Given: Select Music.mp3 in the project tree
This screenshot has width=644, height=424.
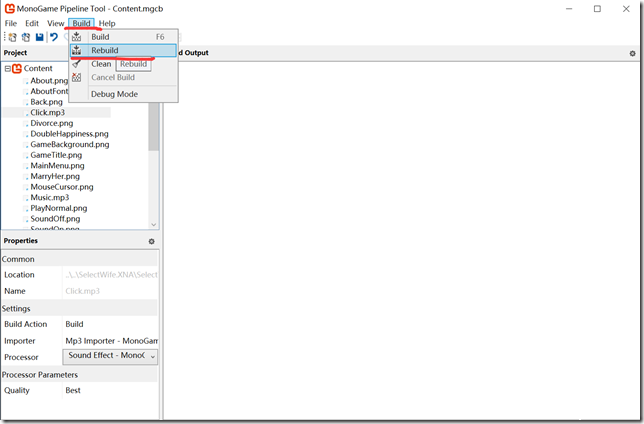Looking at the screenshot, I should click(x=49, y=198).
